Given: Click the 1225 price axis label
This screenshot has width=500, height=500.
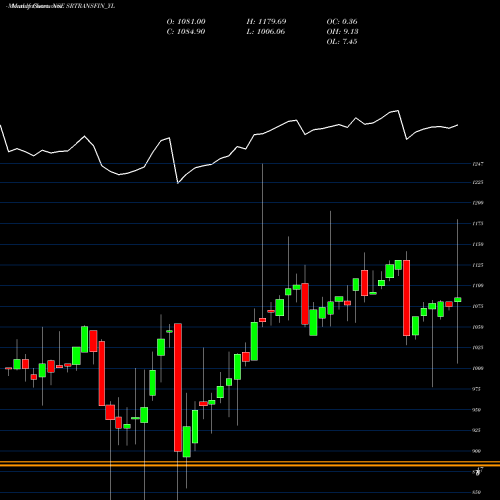Looking at the screenshot, I should pos(478,182).
